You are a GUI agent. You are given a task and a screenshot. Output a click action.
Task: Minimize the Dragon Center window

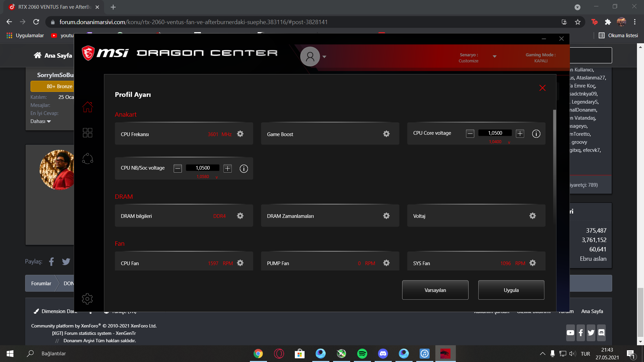(544, 39)
